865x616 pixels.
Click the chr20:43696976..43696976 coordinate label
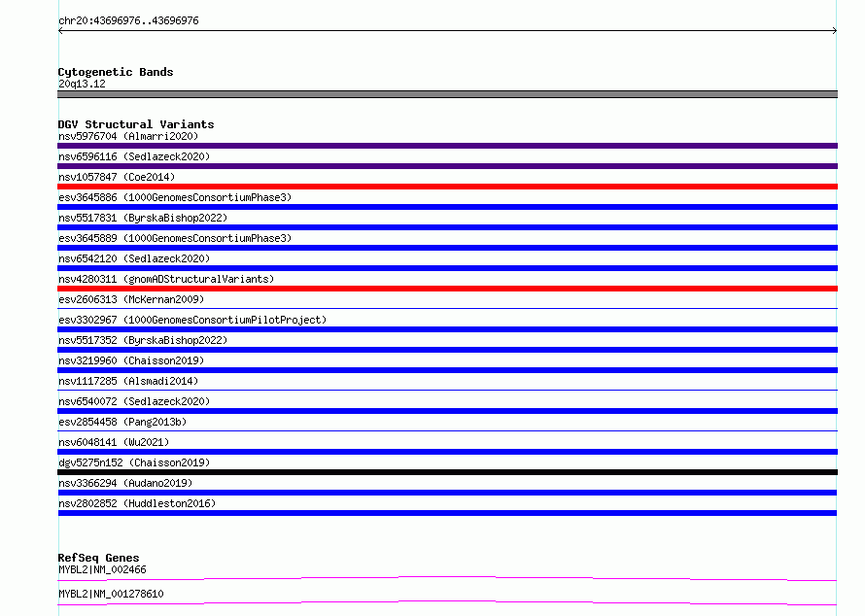pos(128,20)
